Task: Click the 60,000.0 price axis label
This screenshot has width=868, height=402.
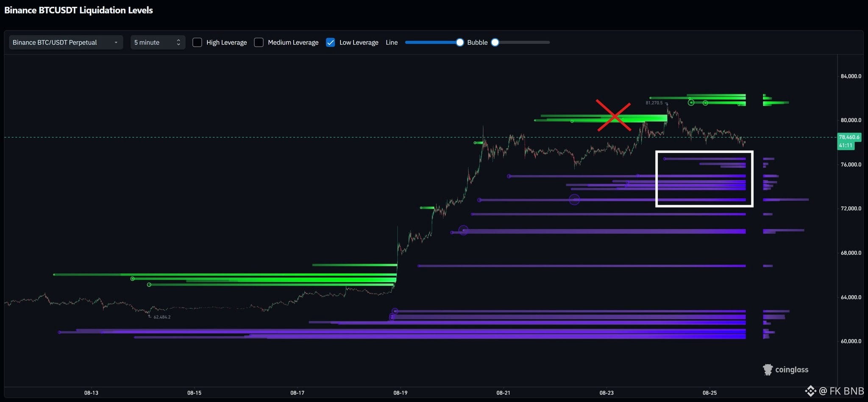Action: point(851,341)
